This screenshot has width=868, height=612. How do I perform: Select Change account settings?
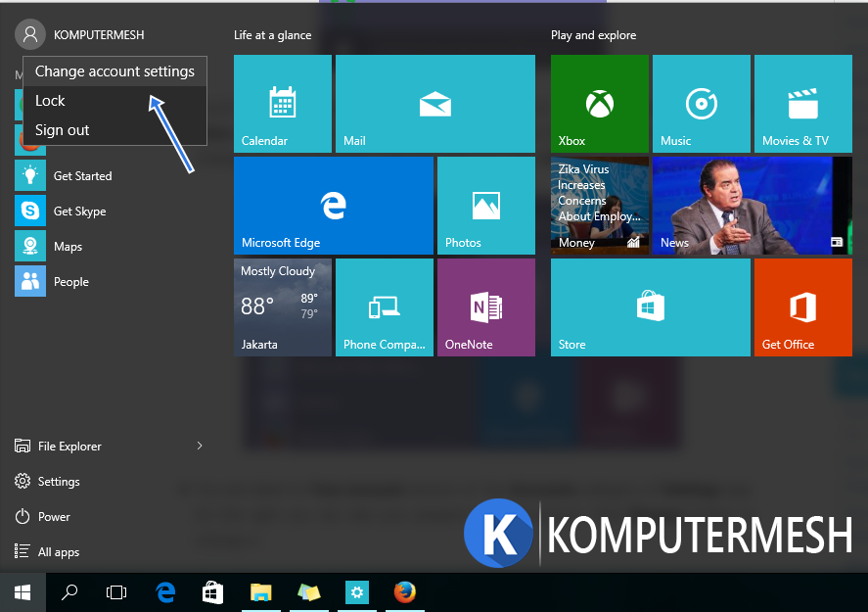coord(114,71)
